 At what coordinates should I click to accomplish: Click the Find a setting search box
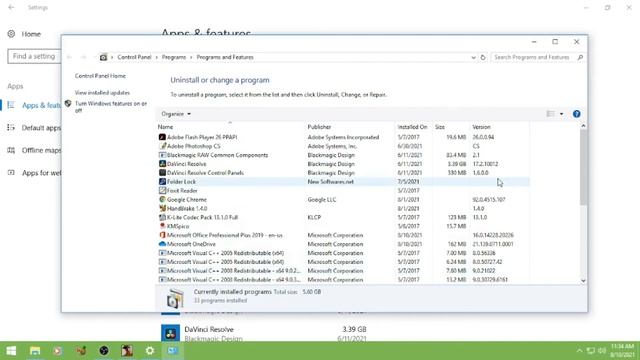click(x=34, y=56)
